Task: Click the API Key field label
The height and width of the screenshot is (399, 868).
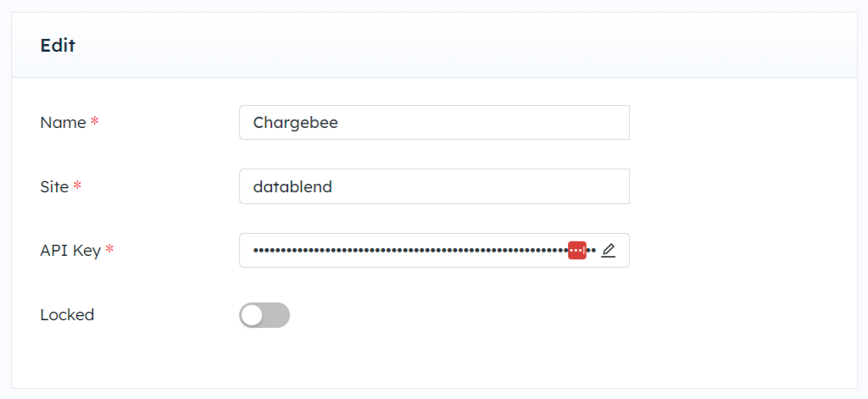Action: coord(70,251)
